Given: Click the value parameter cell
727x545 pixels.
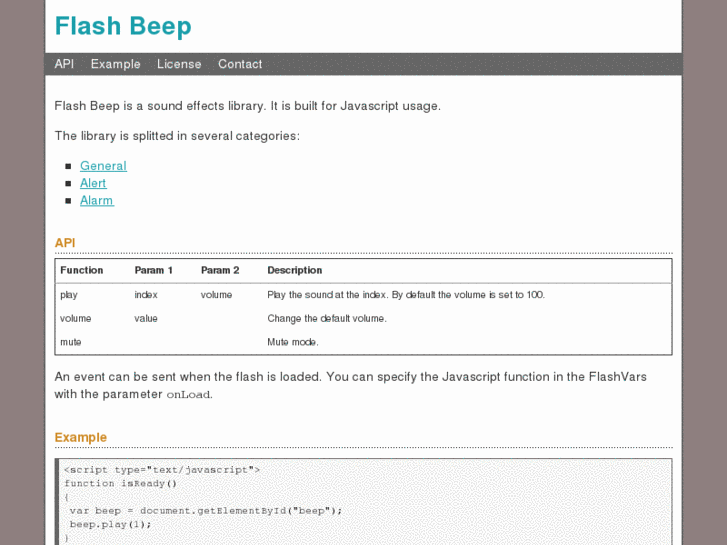Looking at the screenshot, I should (x=146, y=319).
